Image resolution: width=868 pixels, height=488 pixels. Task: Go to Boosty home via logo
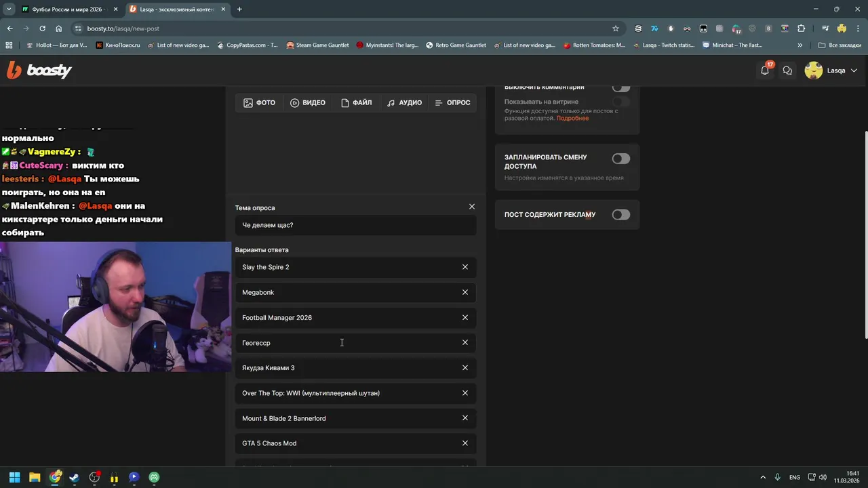pos(39,70)
